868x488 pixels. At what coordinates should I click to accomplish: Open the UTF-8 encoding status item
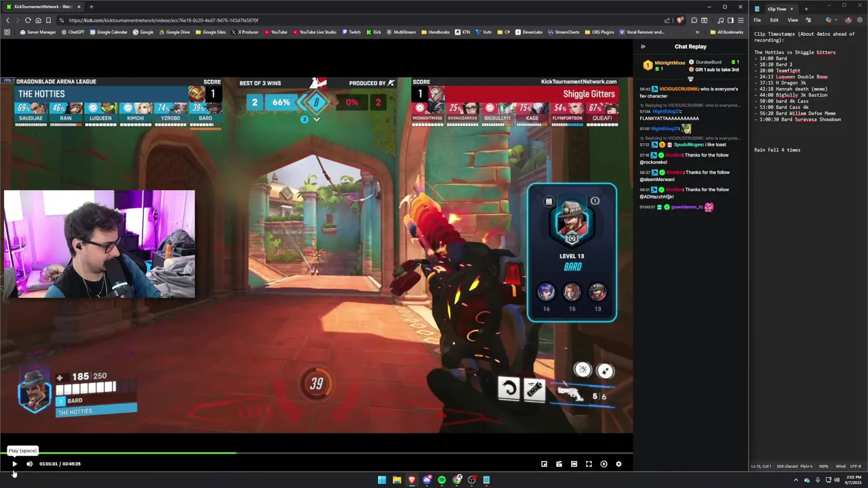(856, 466)
